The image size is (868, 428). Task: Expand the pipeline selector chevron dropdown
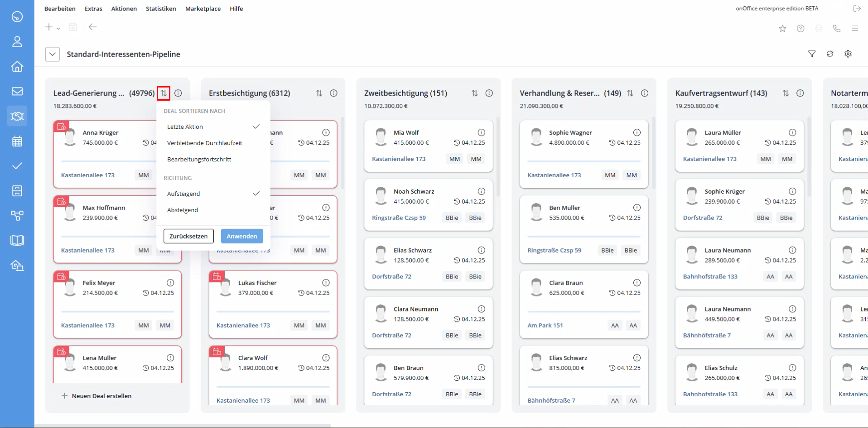(x=53, y=54)
